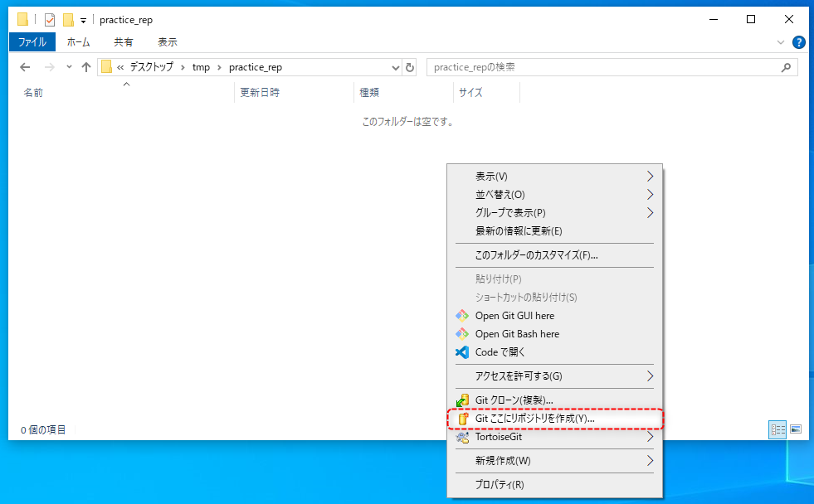Screen dimensions: 814x504
Task: Switch to large icons view layout
Action: click(796, 429)
